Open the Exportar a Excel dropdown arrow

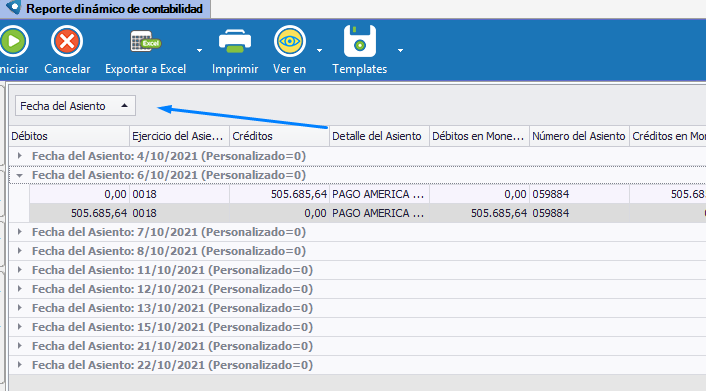199,50
